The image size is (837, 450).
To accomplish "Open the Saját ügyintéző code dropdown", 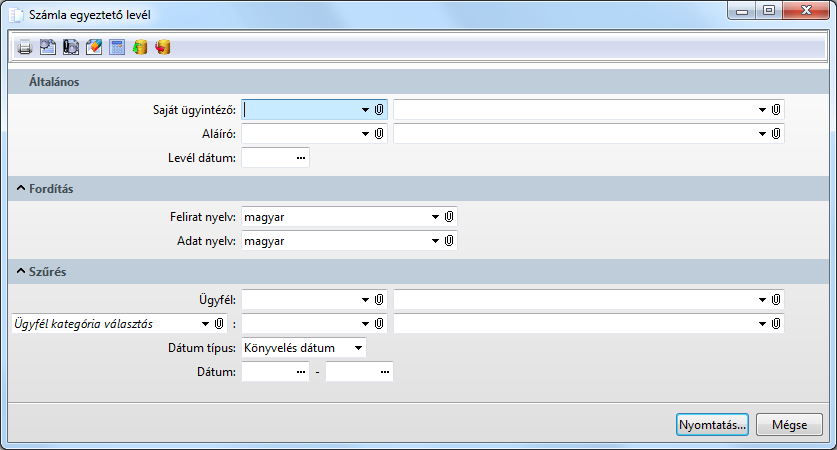I will pyautogui.click(x=366, y=109).
